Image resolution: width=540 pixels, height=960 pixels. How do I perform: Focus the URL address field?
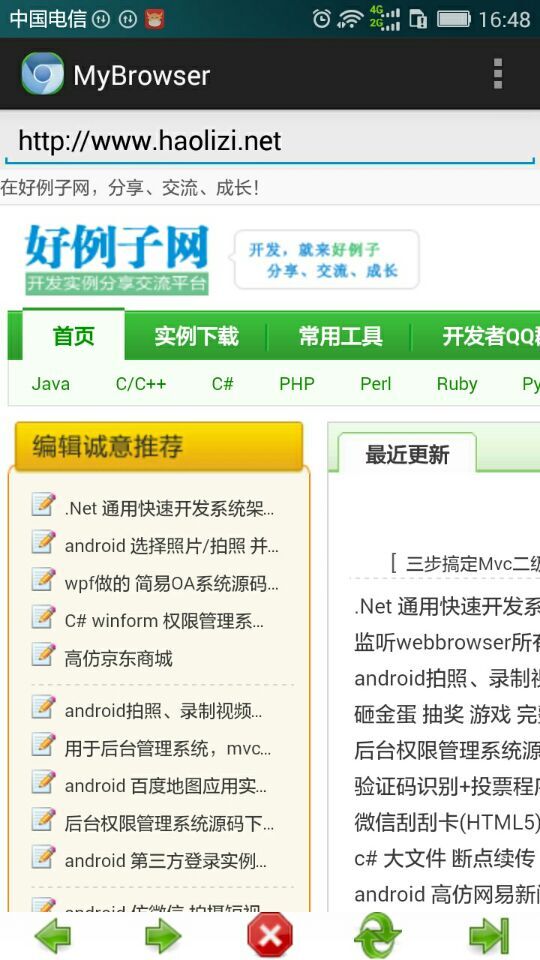[x=270, y=141]
